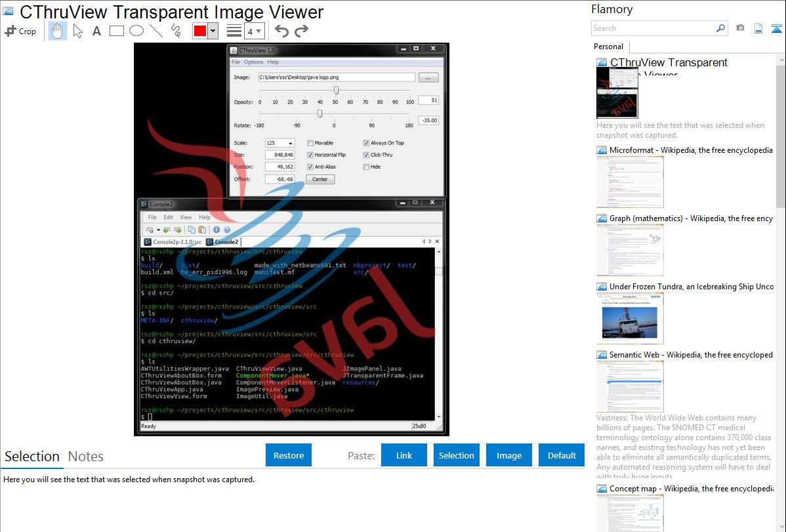Open the File menu in Console2 window
786x532 pixels.
pos(152,217)
